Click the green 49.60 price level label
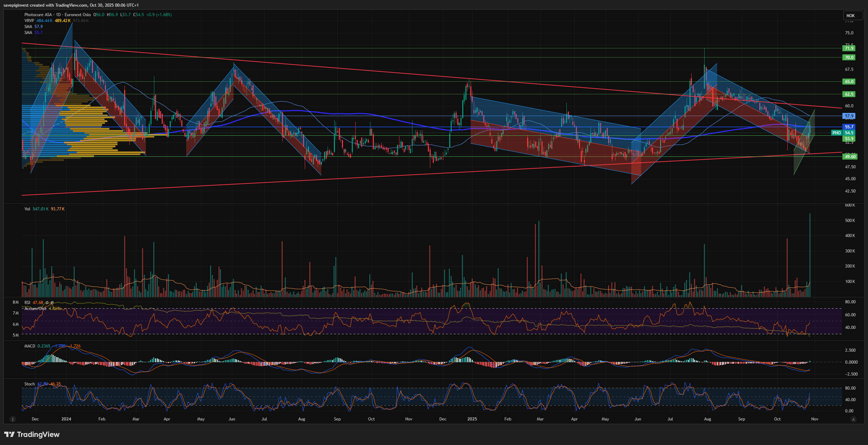Screen dimensions: 868x445 pyautogui.click(x=850, y=157)
